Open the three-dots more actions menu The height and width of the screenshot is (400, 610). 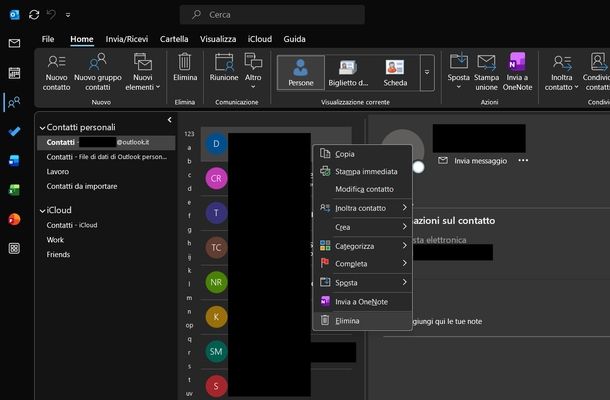point(523,160)
